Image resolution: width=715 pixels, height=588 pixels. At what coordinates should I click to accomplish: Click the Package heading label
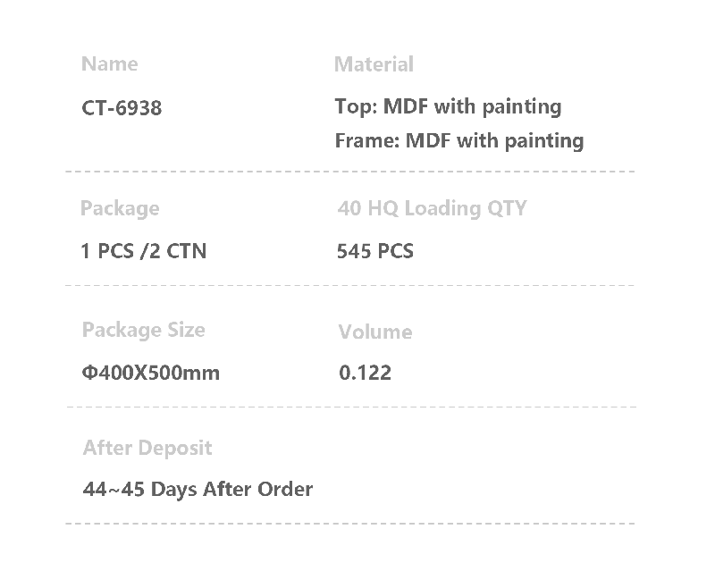click(120, 208)
